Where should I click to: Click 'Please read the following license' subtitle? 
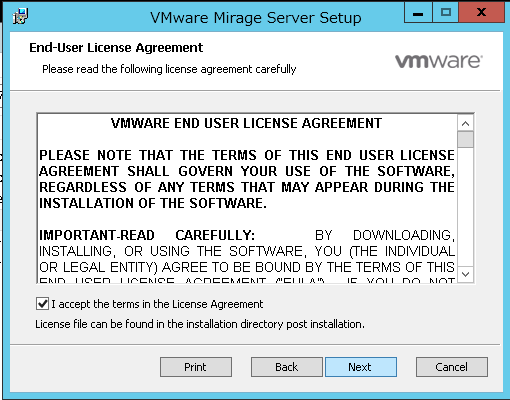point(169,69)
